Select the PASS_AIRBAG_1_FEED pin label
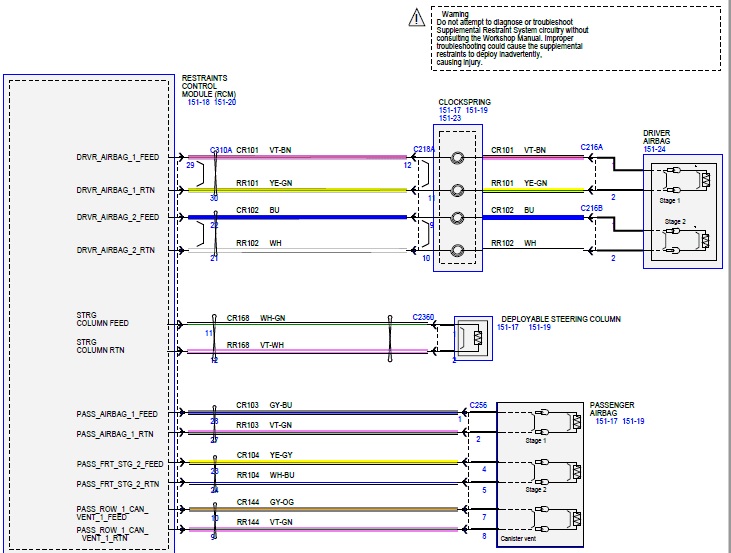731x553 pixels. 117,414
